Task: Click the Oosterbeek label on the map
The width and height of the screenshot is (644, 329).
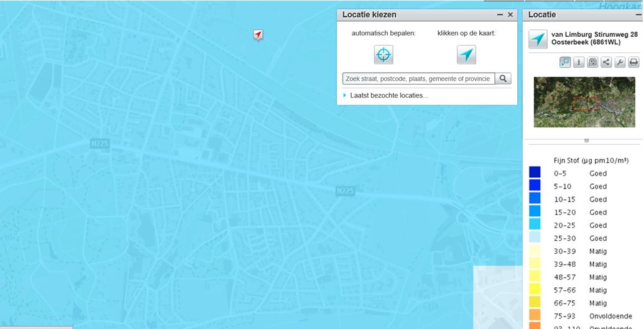Action: click(201, 176)
